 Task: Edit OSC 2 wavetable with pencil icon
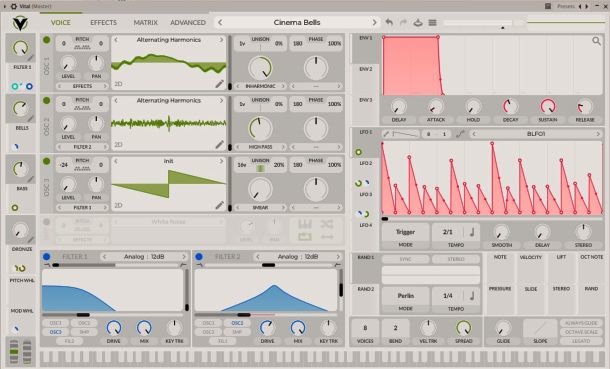point(219,144)
